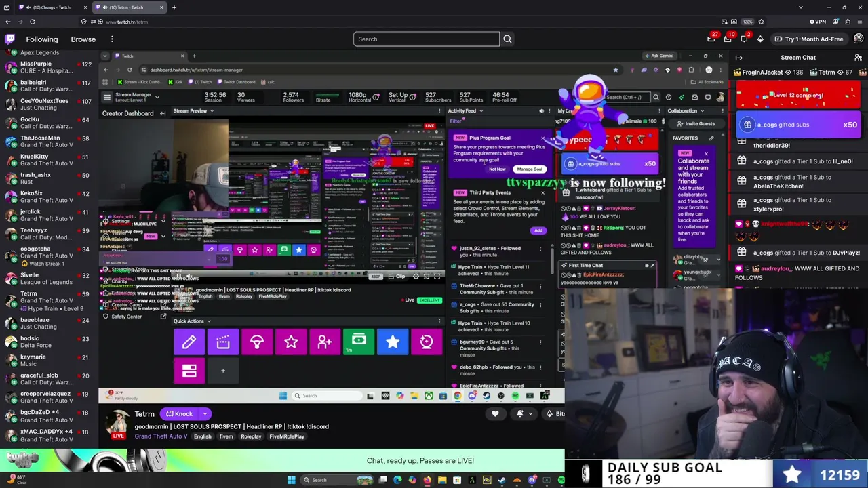The height and width of the screenshot is (488, 868).
Task: Click into the Twitch search field
Action: pyautogui.click(x=427, y=39)
